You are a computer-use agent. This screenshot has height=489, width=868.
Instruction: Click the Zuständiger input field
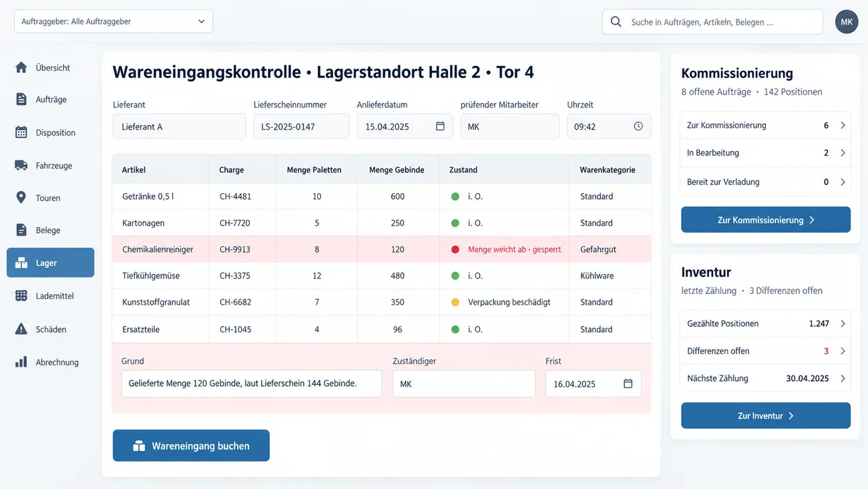point(464,383)
